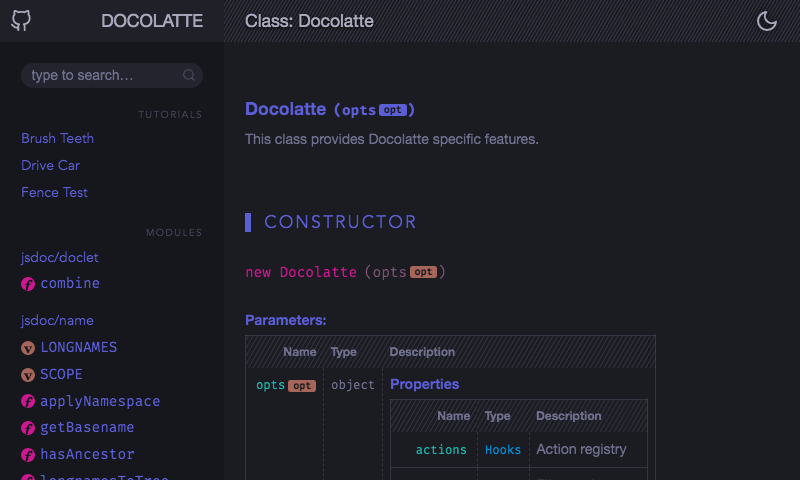This screenshot has width=800, height=480.
Task: Go to SCOPE member
Action: (x=61, y=374)
